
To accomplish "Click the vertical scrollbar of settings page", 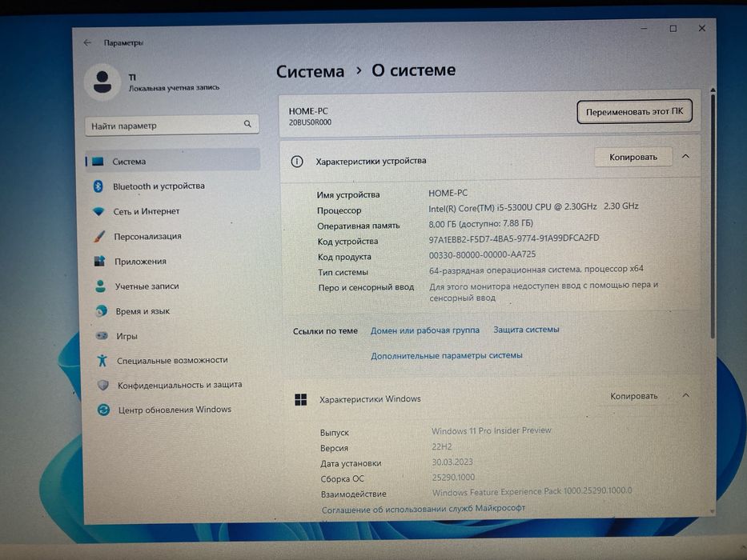I will [x=713, y=214].
